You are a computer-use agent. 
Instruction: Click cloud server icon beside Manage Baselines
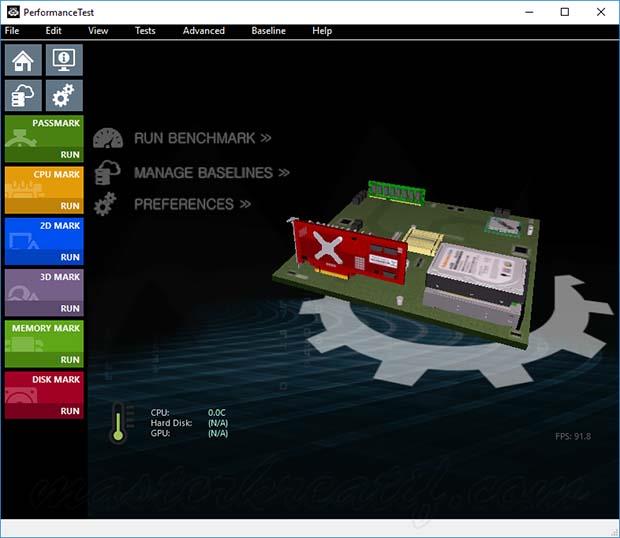(x=107, y=172)
